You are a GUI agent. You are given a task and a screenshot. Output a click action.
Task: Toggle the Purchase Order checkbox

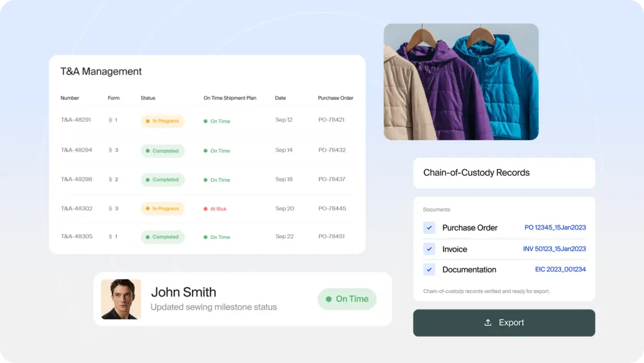click(x=429, y=227)
